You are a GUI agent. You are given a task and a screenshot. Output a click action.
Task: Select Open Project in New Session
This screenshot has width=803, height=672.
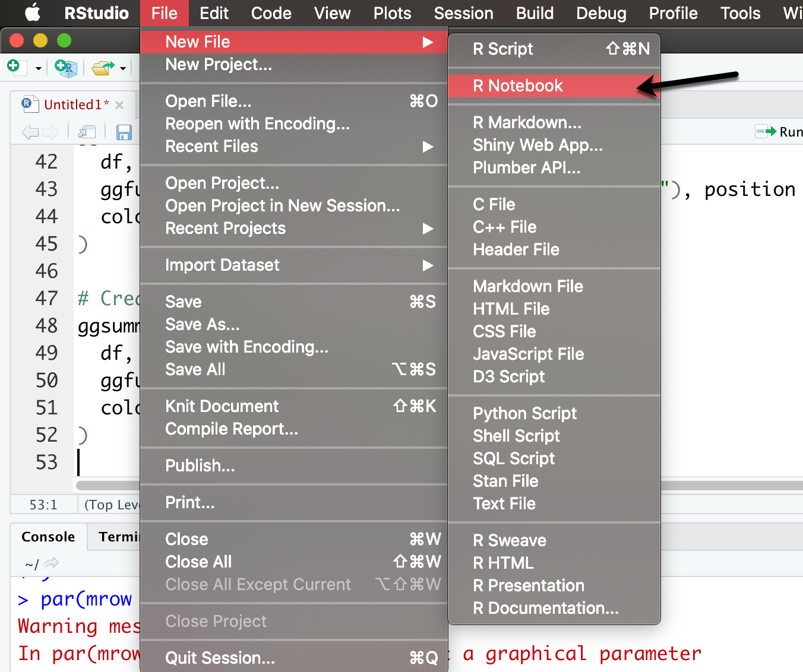[293, 205]
